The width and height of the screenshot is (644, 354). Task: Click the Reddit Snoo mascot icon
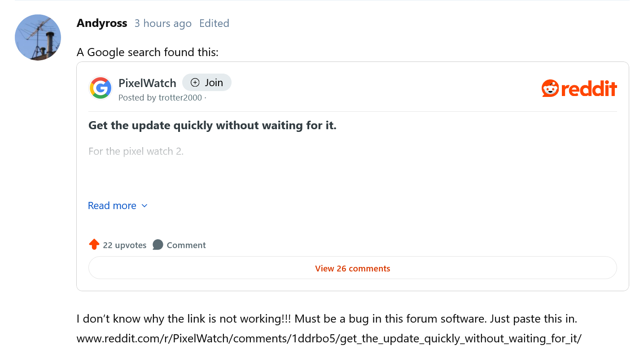coord(550,88)
